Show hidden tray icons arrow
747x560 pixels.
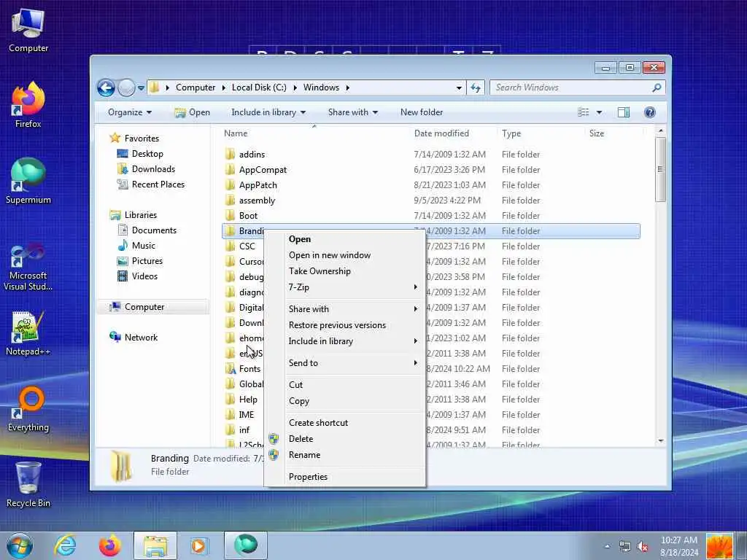click(607, 547)
